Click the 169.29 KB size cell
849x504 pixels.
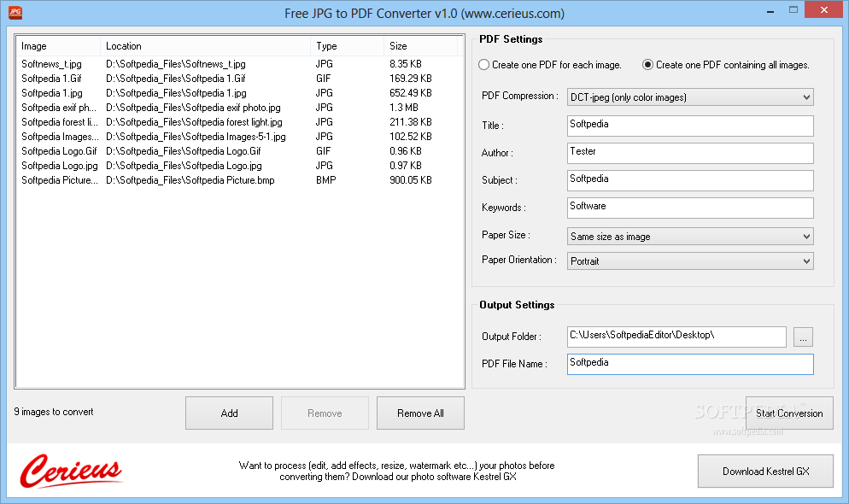coord(411,79)
